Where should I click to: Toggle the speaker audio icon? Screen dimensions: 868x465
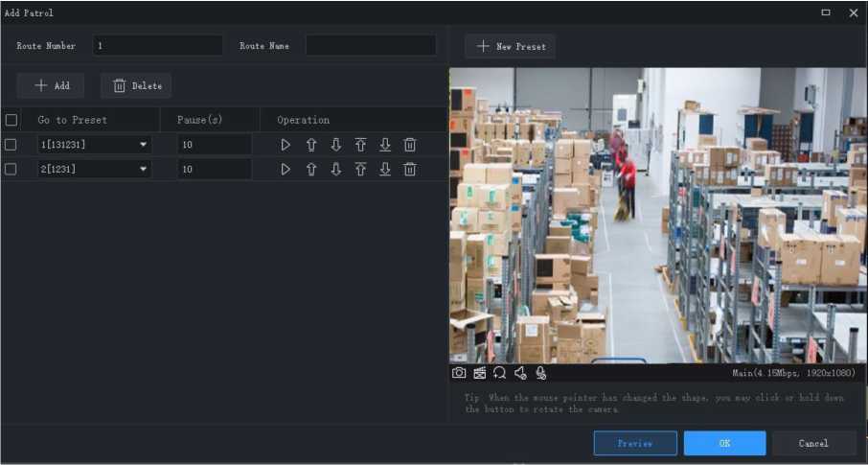click(520, 373)
